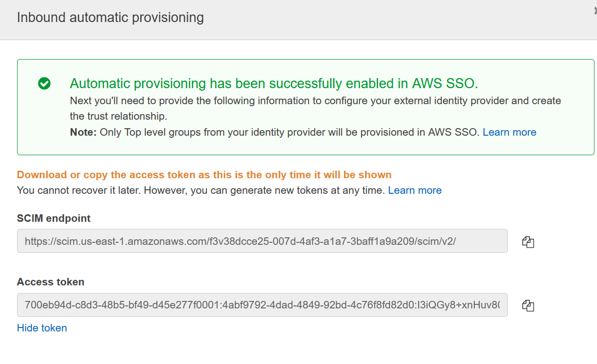Click the 'Only Top level groups' note sentence
Viewport: 597px width, 364px height.
pos(289,132)
